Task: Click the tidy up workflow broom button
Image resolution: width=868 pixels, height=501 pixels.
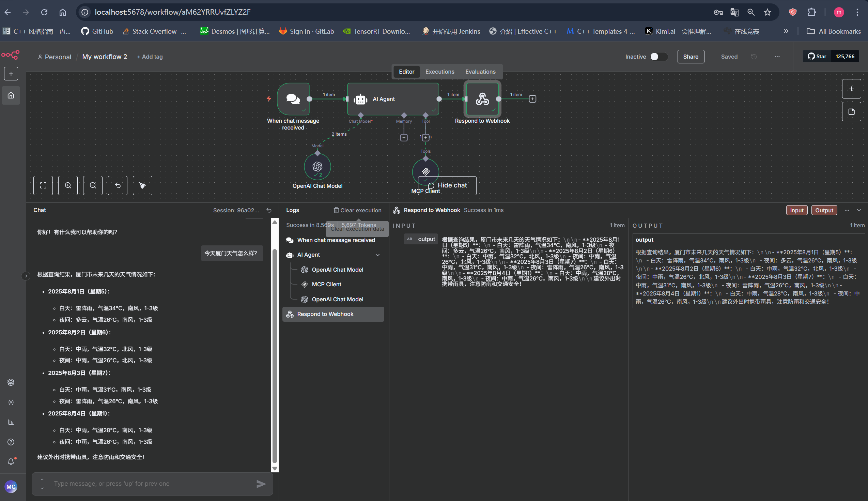Action: click(142, 185)
